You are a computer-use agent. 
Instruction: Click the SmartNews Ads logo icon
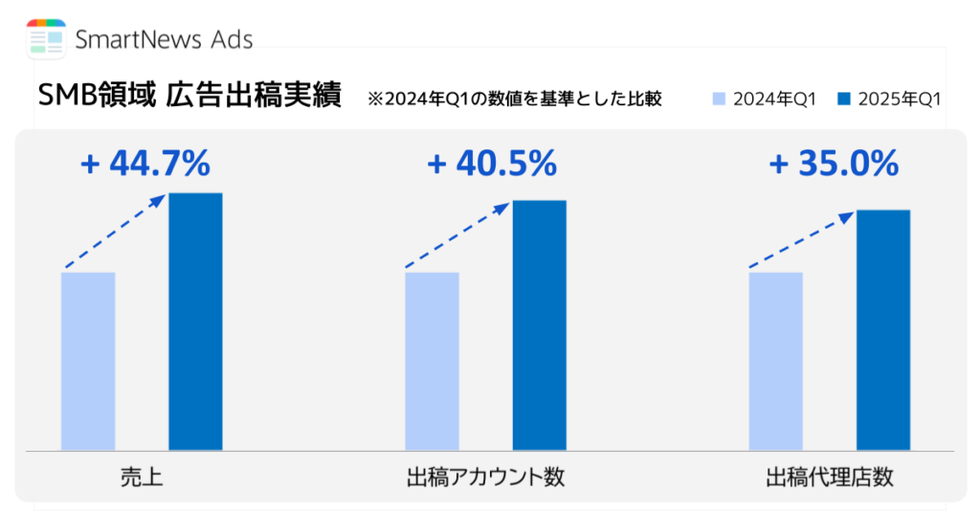click(x=46, y=38)
